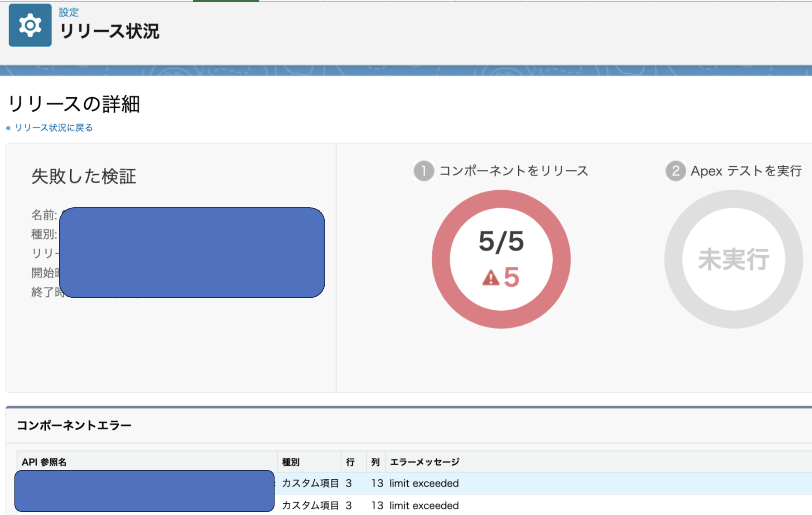
Task: Click the API 参照名 column header
Action: point(44,462)
